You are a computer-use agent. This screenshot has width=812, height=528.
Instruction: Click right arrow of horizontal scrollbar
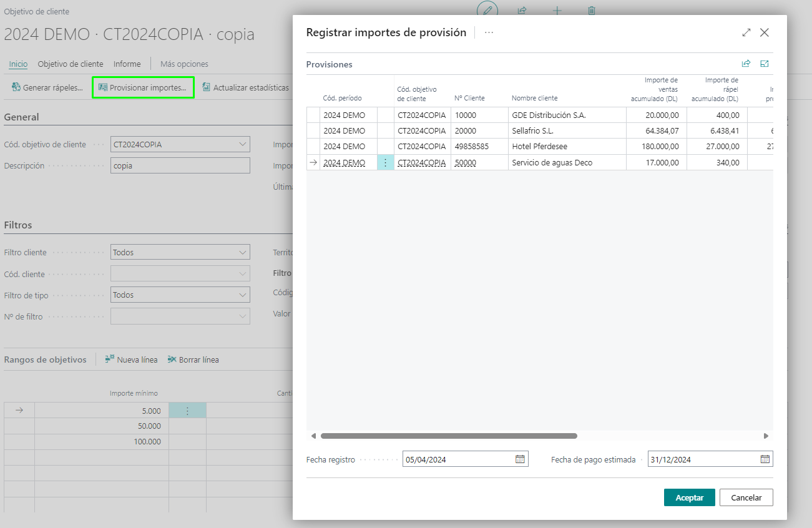tap(766, 436)
